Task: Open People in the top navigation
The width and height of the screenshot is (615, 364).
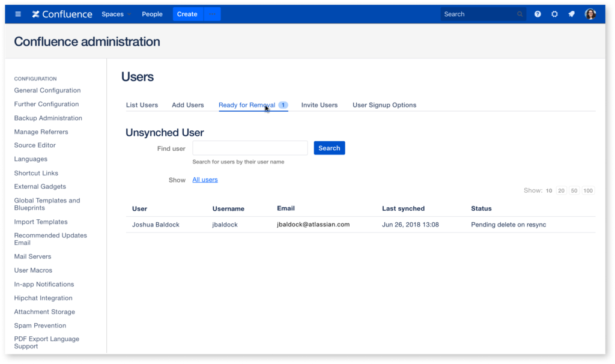Action: 152,14
